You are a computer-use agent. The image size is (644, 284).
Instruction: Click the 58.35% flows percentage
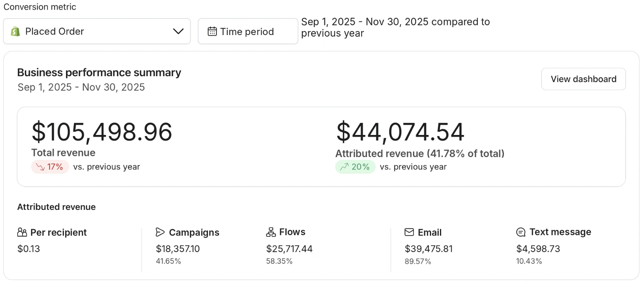coord(279,261)
